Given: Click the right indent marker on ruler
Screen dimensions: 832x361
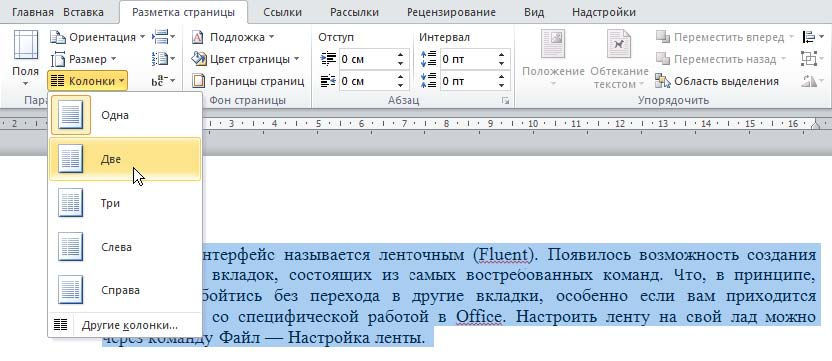Looking at the screenshot, I should [816, 124].
